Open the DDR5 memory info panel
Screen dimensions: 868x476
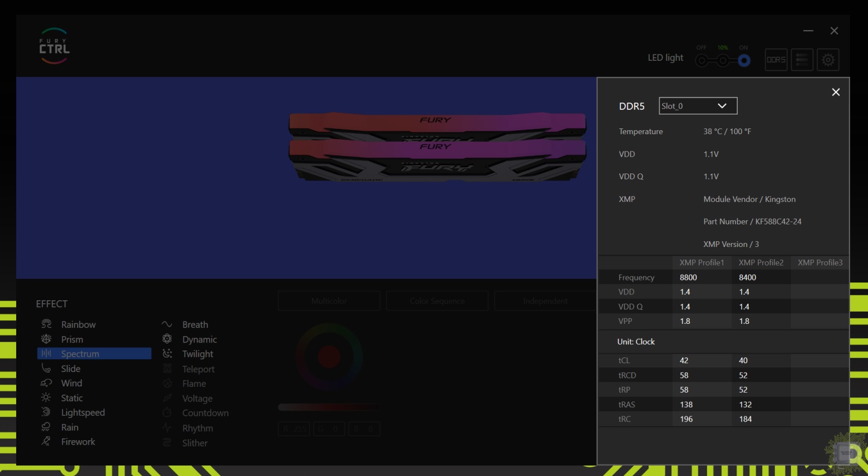(776, 60)
